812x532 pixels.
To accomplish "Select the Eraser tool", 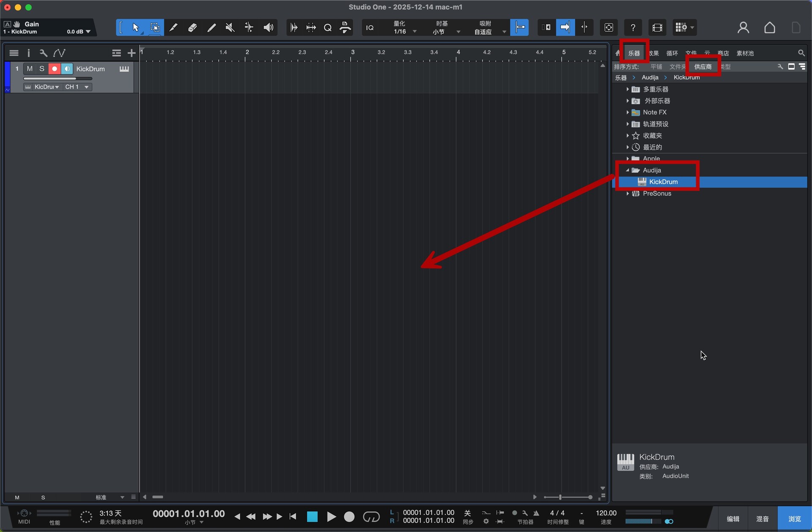I will [192, 27].
